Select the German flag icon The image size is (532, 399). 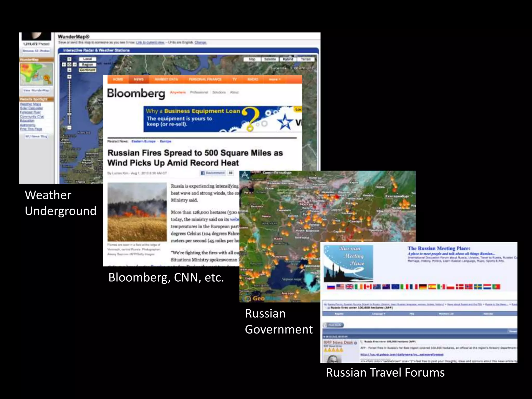(423, 287)
